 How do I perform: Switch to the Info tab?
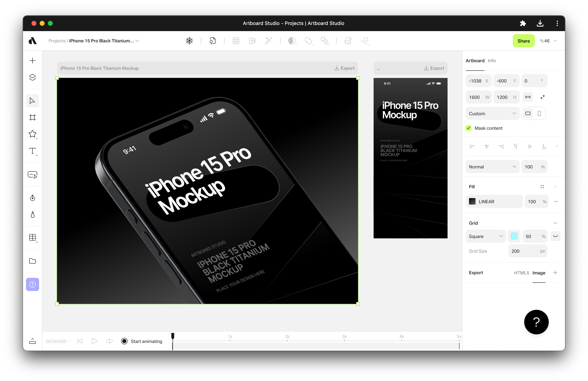click(x=492, y=61)
